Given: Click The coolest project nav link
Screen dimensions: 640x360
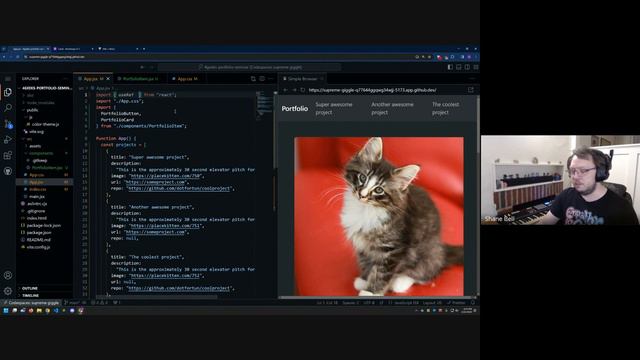Looking at the screenshot, I should point(445,108).
